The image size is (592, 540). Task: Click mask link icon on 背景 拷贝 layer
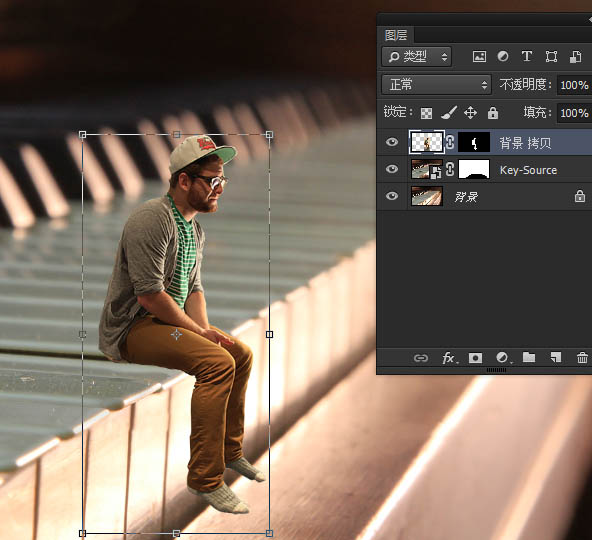click(450, 142)
